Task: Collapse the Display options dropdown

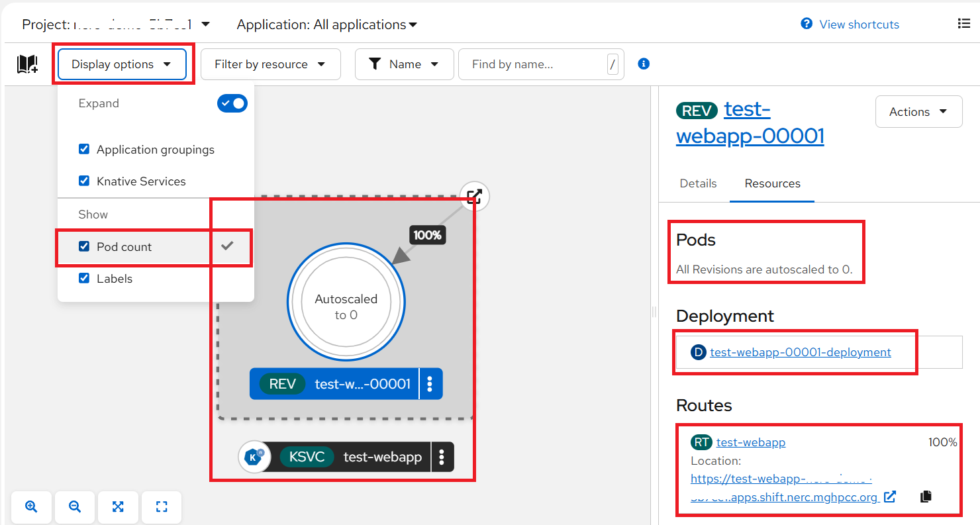Action: pos(122,64)
